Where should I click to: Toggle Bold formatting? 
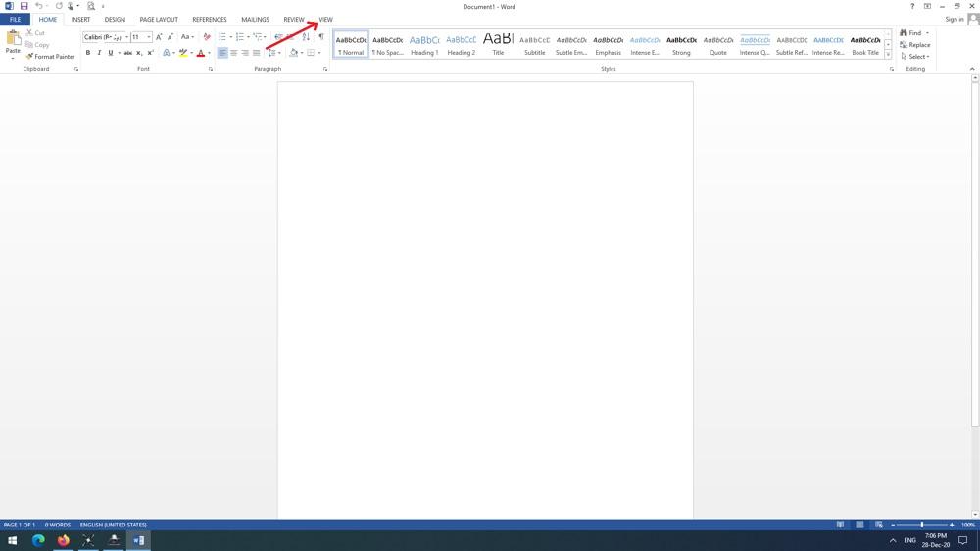(88, 53)
